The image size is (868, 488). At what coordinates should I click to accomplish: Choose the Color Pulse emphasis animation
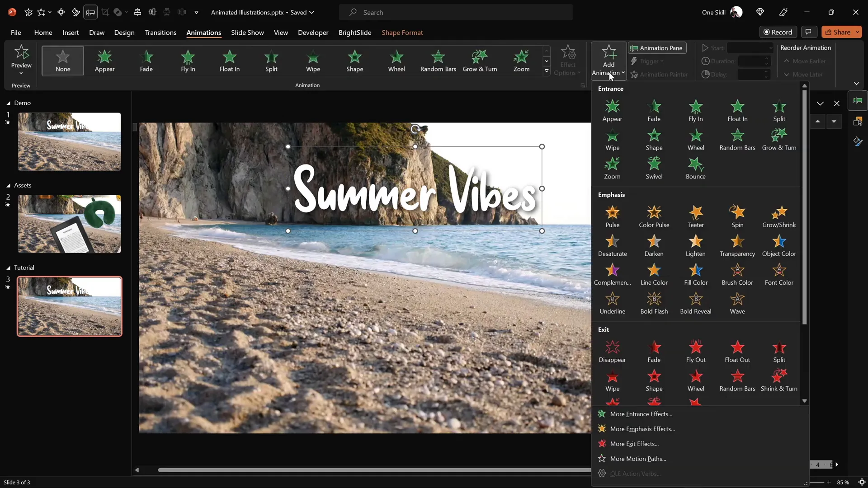tap(654, 216)
